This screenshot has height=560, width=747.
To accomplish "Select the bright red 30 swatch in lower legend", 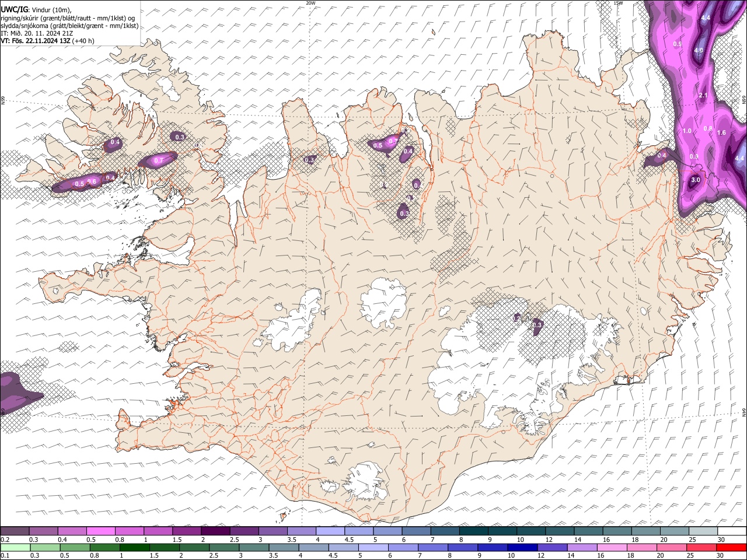I will pyautogui.click(x=731, y=548).
